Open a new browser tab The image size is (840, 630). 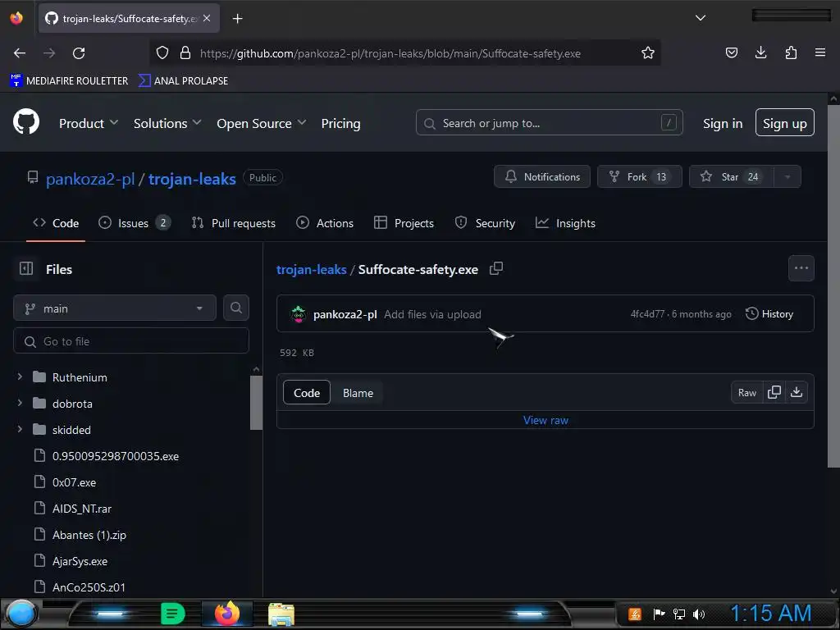click(x=237, y=19)
